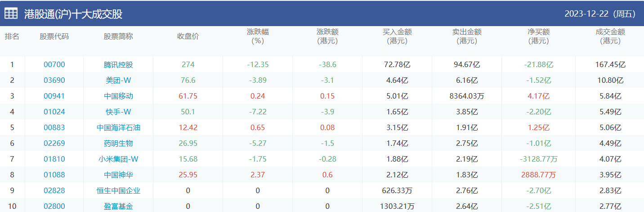Select 中国移动 stock link
This screenshot has width=644, height=212.
(118, 96)
